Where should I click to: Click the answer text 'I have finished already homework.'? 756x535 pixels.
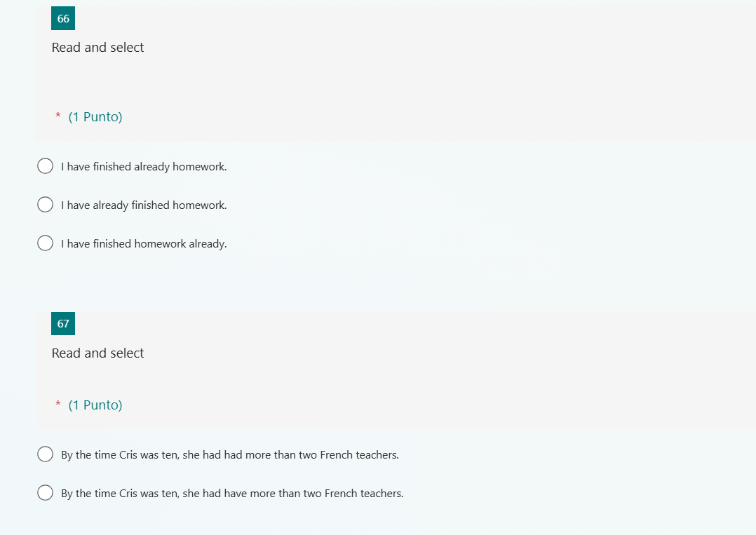[x=144, y=167]
